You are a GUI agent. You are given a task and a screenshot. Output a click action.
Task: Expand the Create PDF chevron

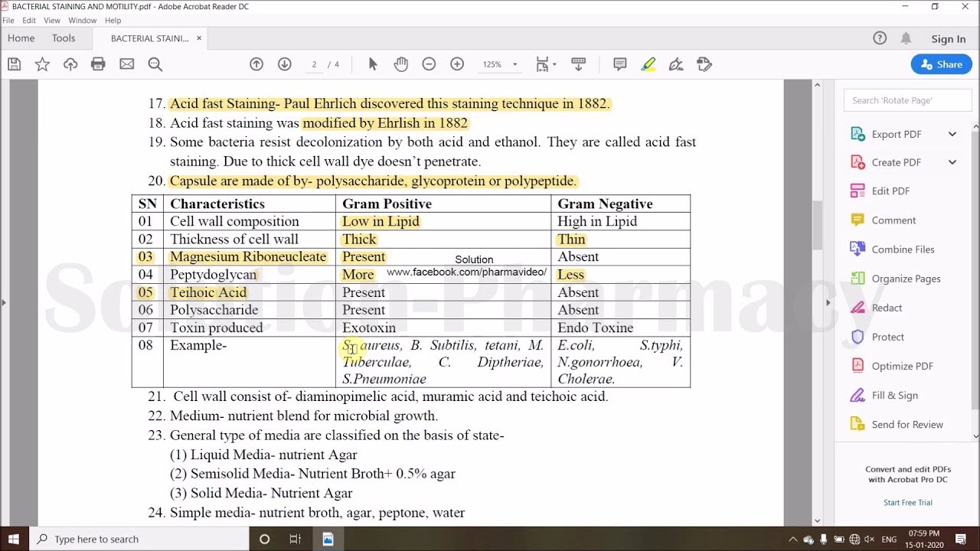click(952, 162)
